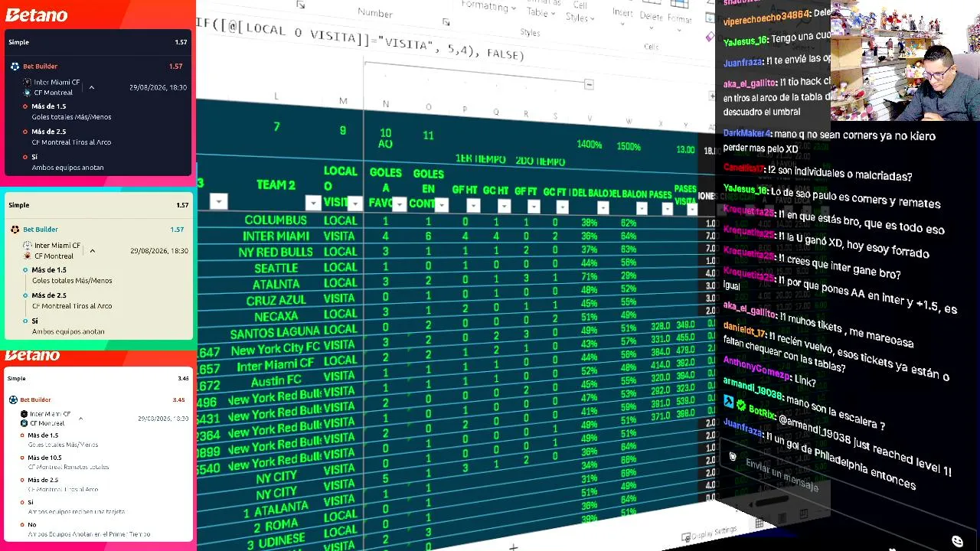Open the GOLES A FAVOR filter dropdown

tap(399, 204)
